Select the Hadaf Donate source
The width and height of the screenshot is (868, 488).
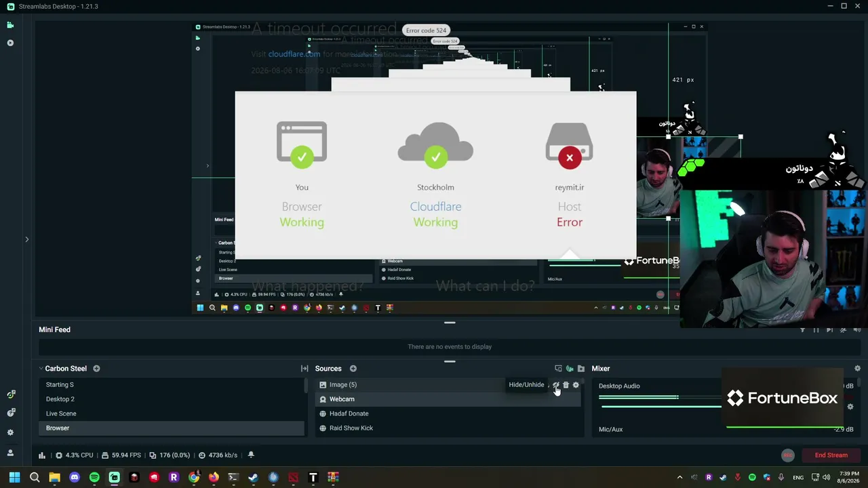448,413
